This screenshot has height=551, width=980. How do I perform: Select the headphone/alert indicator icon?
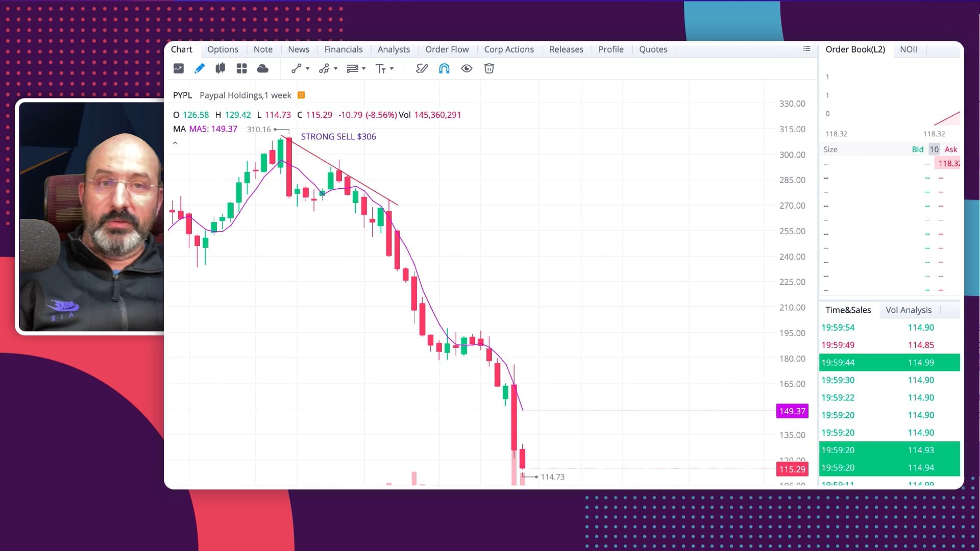point(444,69)
